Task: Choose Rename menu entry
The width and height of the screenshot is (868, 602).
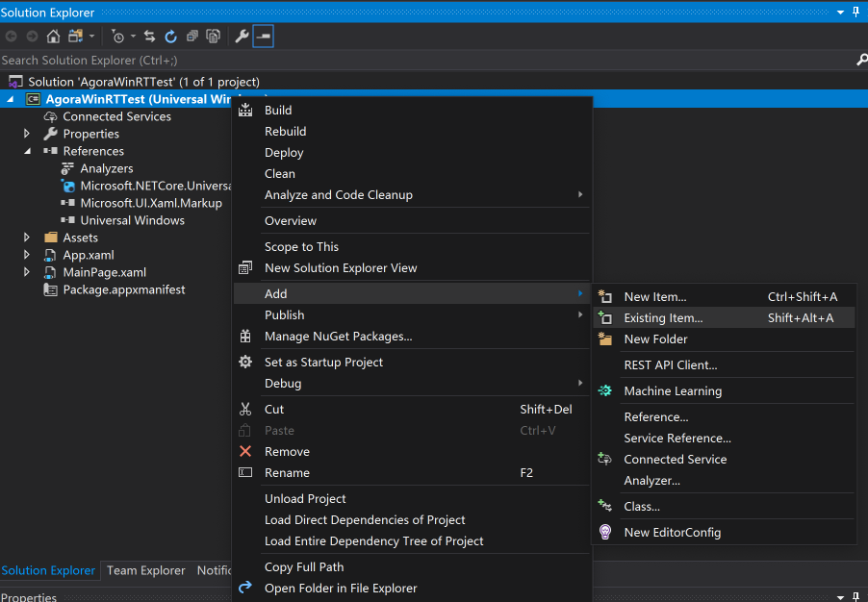Action: pos(413,473)
